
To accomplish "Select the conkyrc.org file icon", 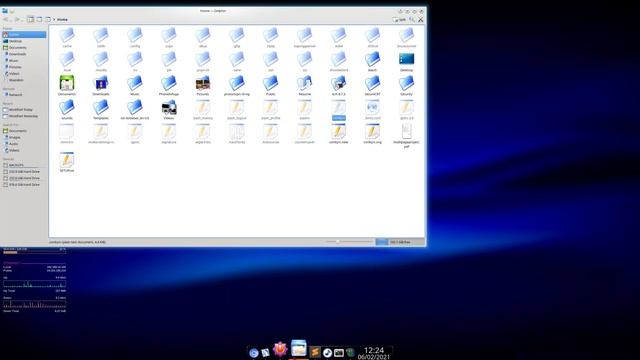I will point(372,131).
